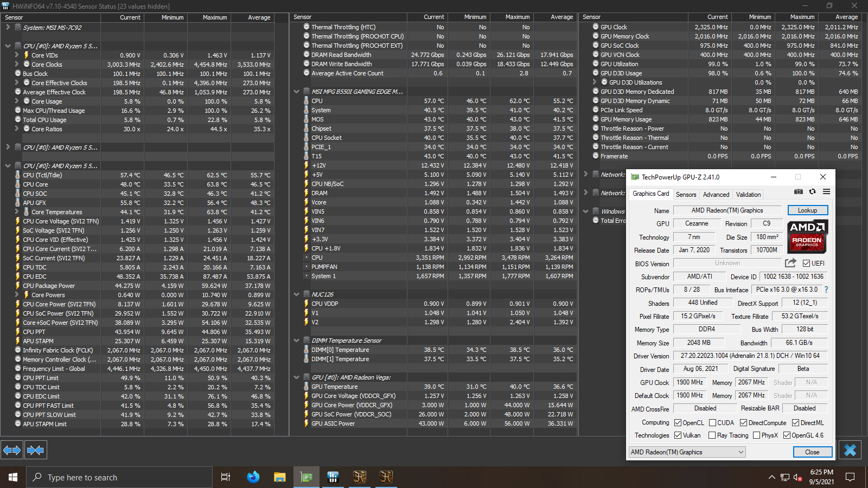Click the GPU-Z title bar app icon
The height and width of the screenshot is (488, 868).
click(635, 177)
